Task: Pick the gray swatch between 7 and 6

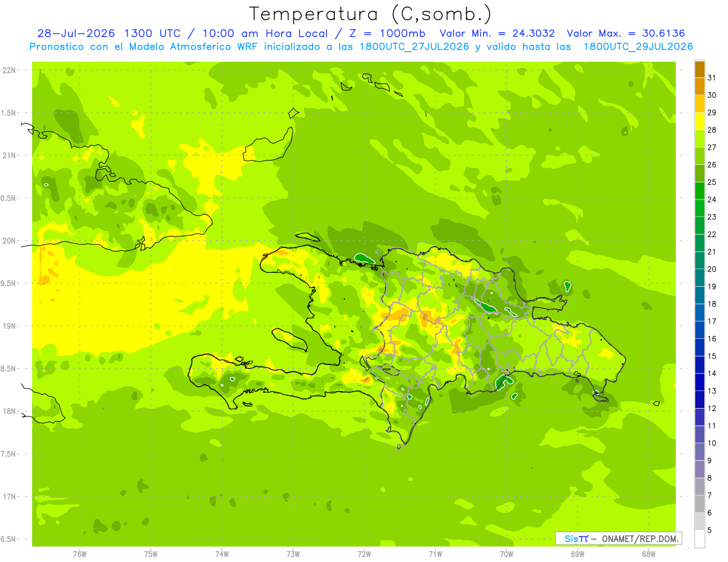Action: point(699,504)
